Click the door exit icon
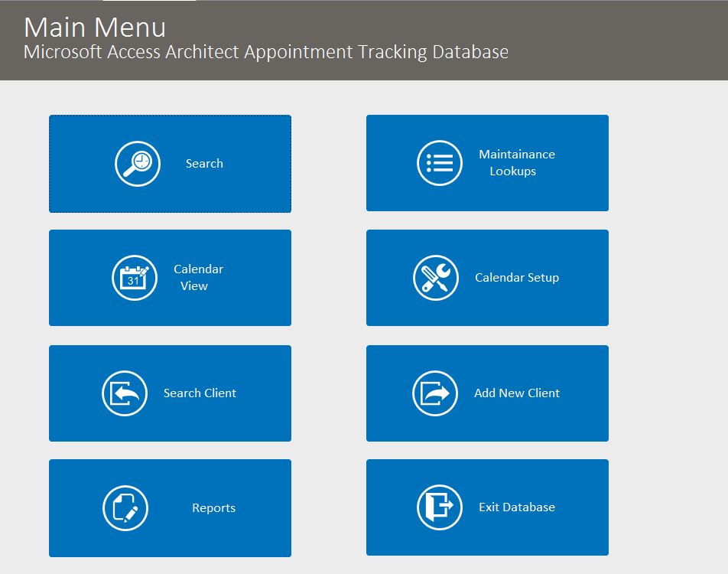The height and width of the screenshot is (574, 728). [x=439, y=507]
